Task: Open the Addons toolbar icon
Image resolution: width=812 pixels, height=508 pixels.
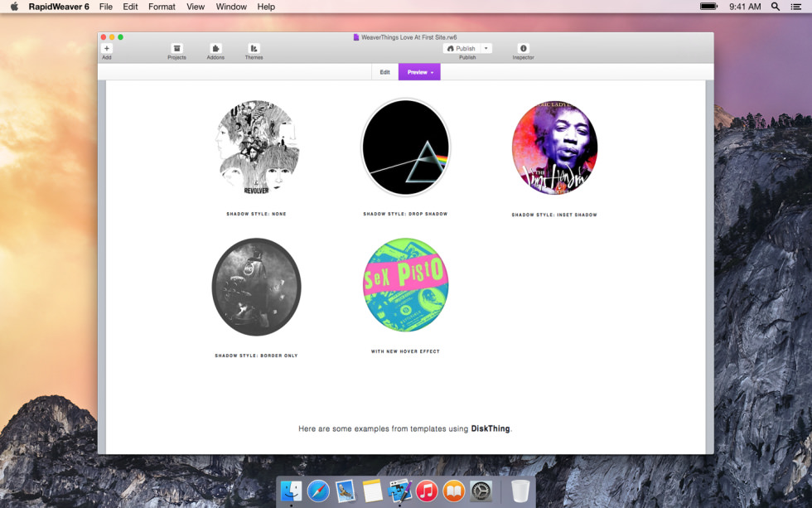Action: tap(215, 49)
